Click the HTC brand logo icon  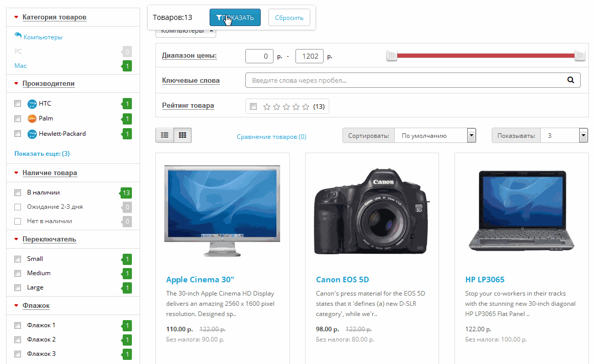32,104
